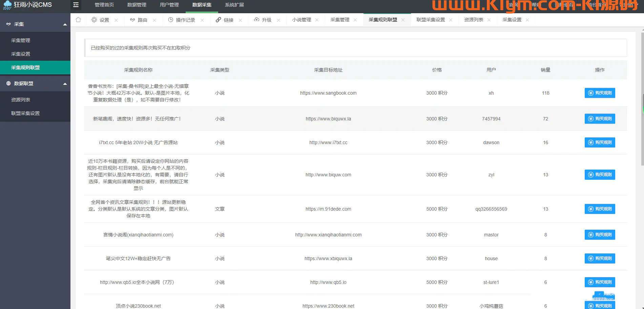Switch to the 联盟采集设置 tab

(x=431, y=20)
